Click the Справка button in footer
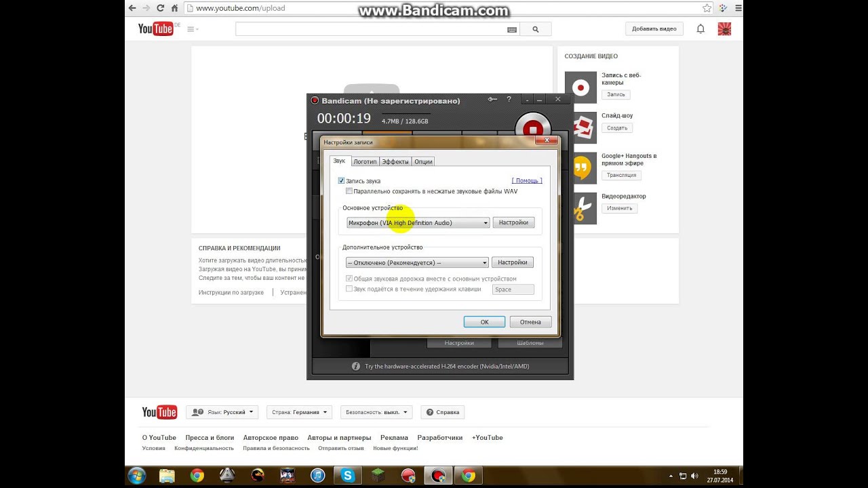The height and width of the screenshot is (488, 868). pos(443,412)
